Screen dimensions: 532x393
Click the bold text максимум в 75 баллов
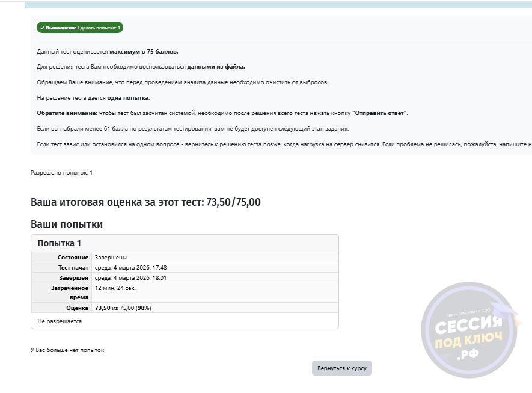tap(144, 52)
